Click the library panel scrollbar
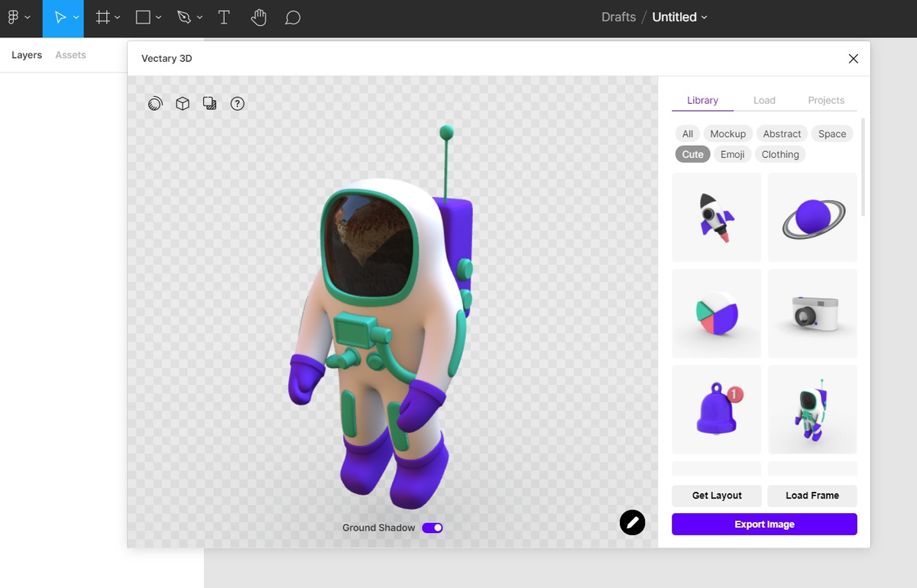Viewport: 917px width, 588px height. (864, 166)
